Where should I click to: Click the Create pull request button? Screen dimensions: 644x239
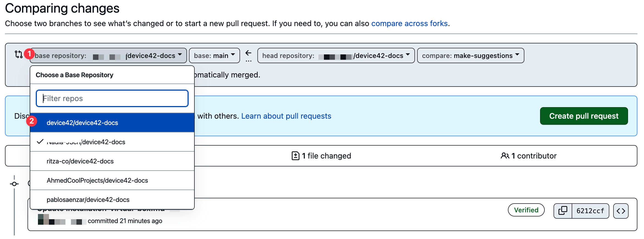[x=584, y=116]
